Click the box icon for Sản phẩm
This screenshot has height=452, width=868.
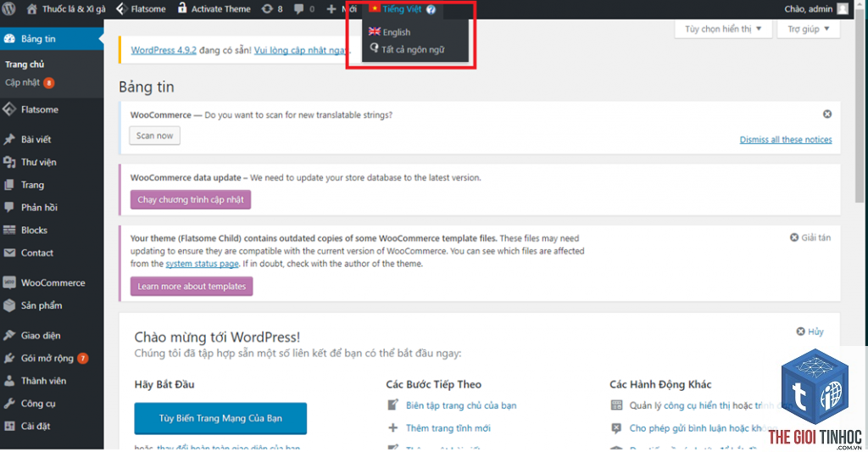(9, 305)
